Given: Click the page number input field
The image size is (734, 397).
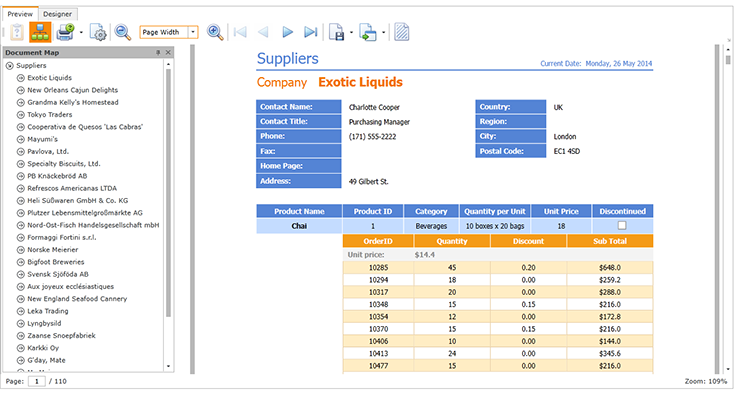Looking at the screenshot, I should (37, 382).
